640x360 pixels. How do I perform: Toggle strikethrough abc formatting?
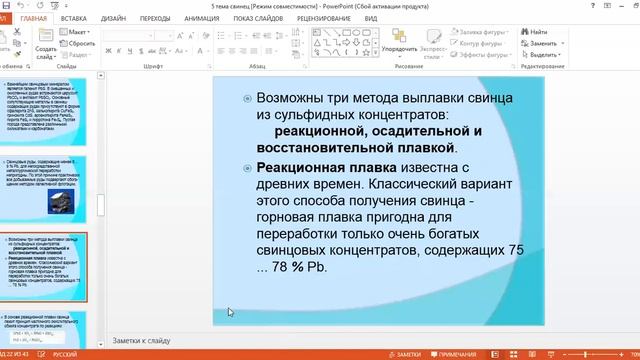(x=152, y=51)
